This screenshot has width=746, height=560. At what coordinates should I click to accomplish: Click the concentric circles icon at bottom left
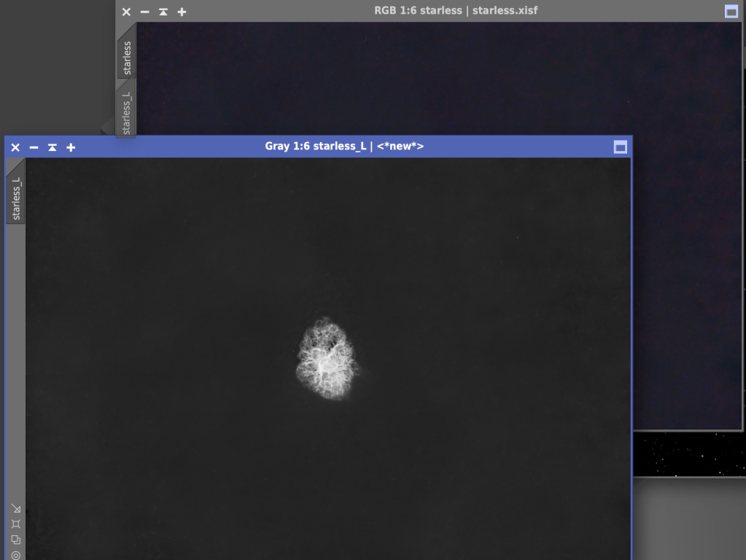coord(16,555)
